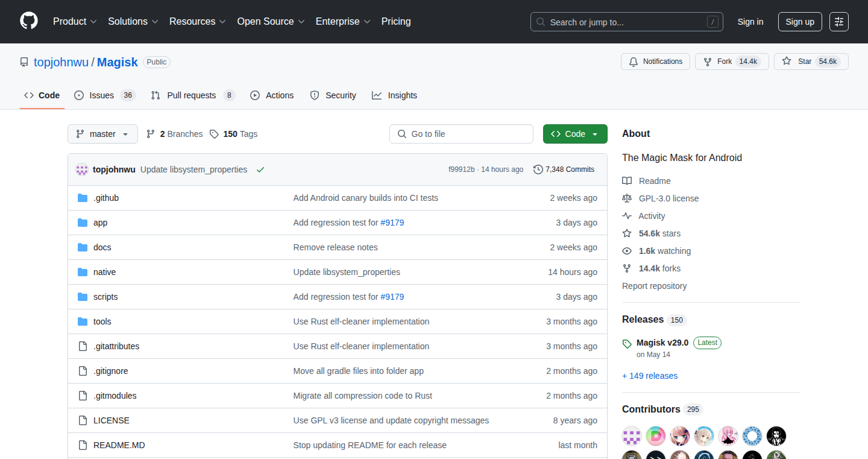Open the 'Update libsystem_properties' latest commit message

(x=194, y=169)
